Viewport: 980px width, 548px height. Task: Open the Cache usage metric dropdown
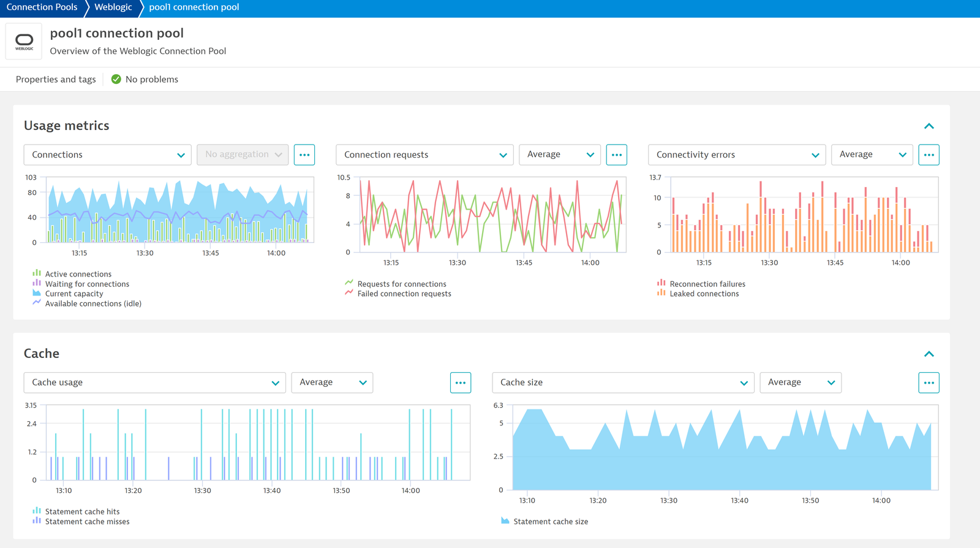(x=155, y=382)
